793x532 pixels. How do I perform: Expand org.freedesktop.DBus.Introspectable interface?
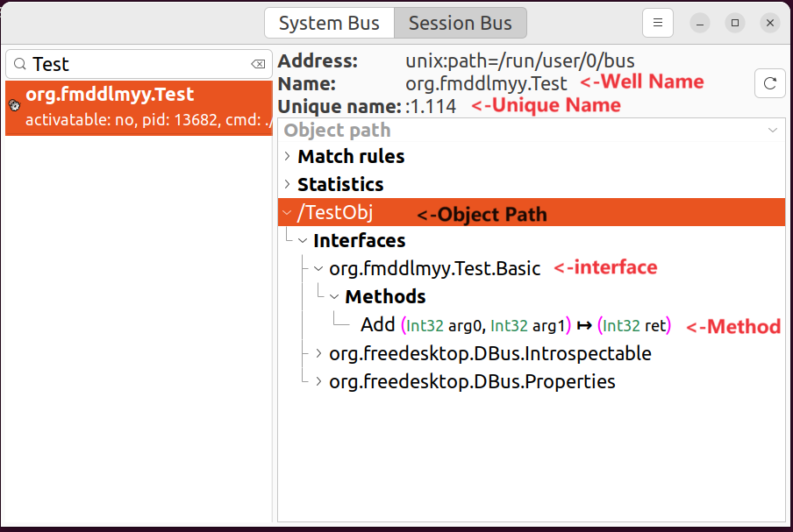(x=318, y=354)
